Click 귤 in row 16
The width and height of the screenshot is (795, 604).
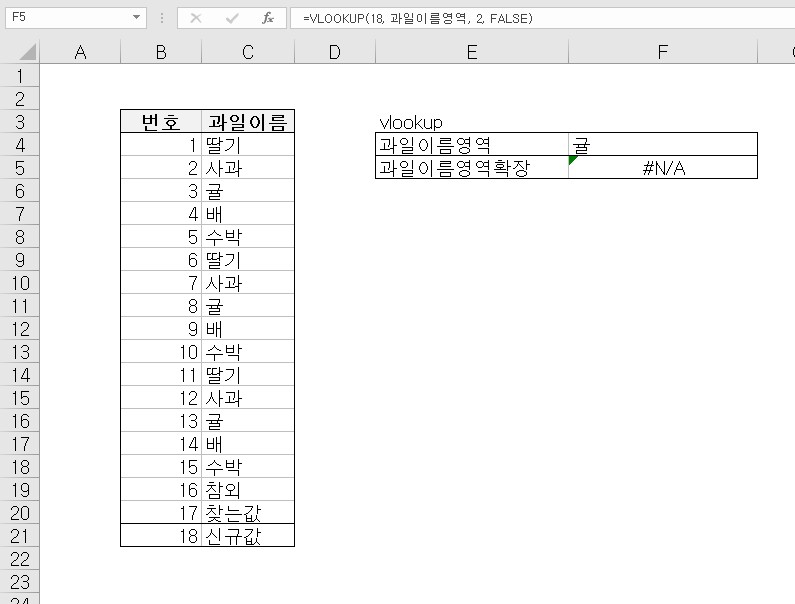(x=248, y=420)
